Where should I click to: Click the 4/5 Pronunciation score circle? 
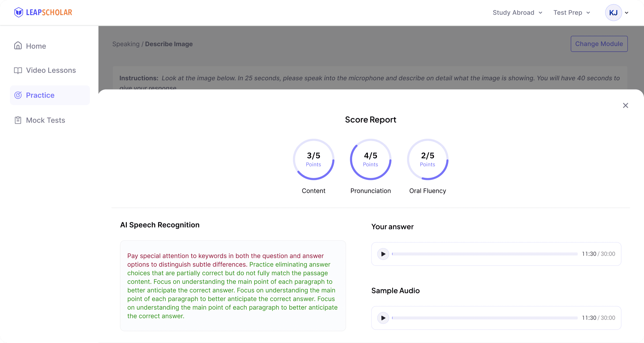click(371, 159)
